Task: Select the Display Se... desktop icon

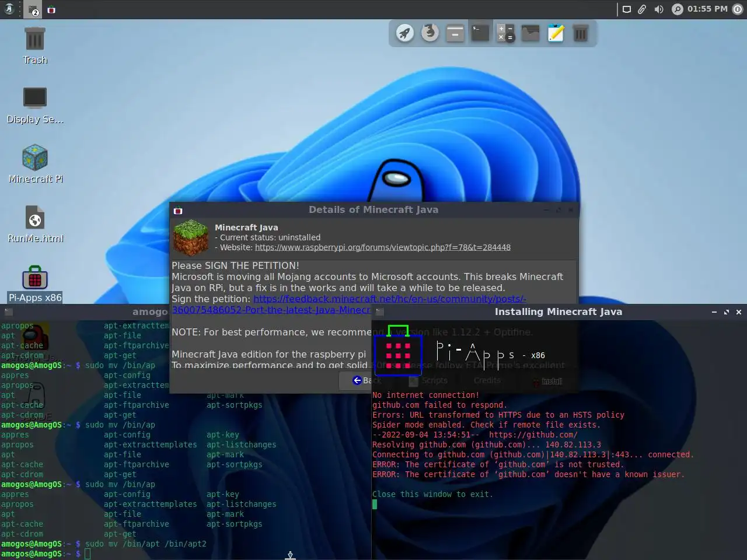Action: pyautogui.click(x=35, y=105)
